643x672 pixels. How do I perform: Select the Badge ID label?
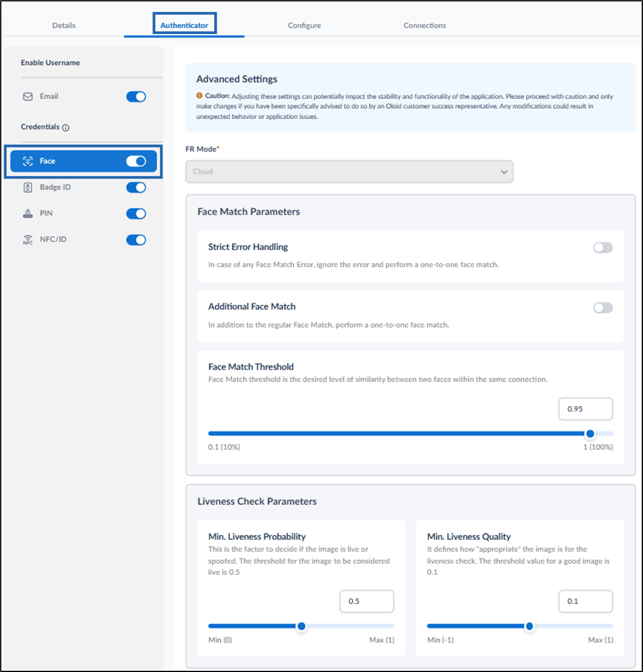point(55,187)
